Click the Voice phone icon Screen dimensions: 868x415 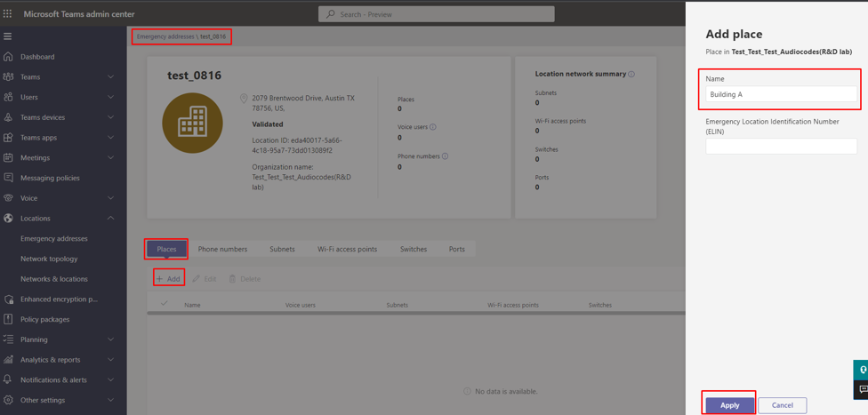click(8, 198)
